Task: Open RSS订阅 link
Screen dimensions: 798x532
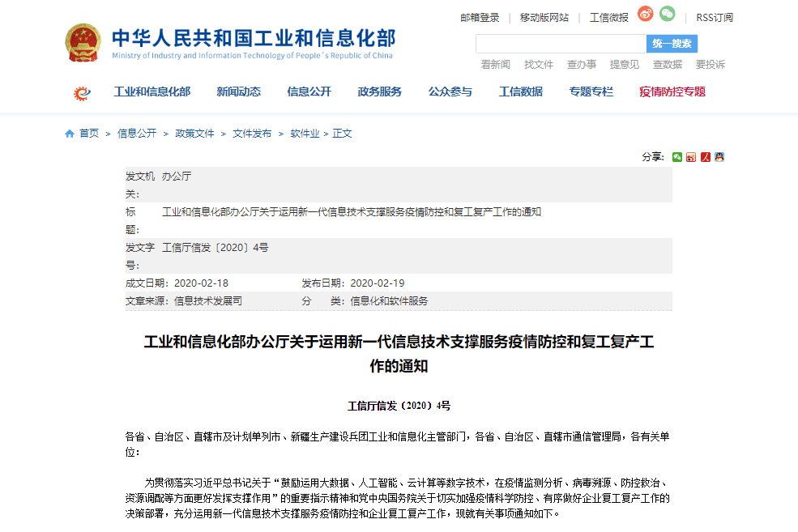Action: pyautogui.click(x=715, y=18)
